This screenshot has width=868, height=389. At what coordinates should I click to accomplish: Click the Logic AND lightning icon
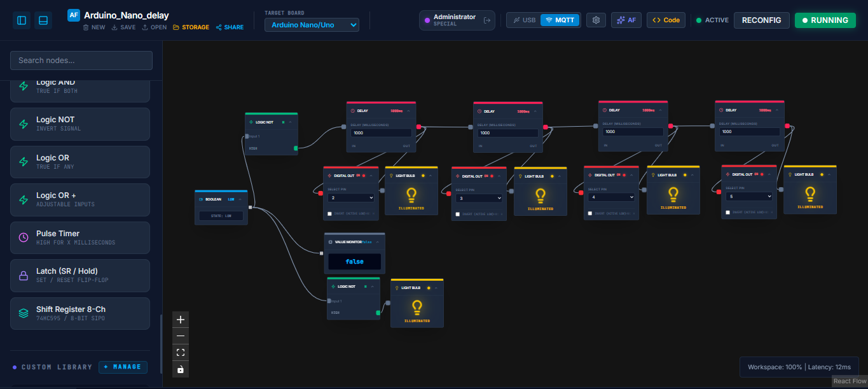click(x=24, y=87)
